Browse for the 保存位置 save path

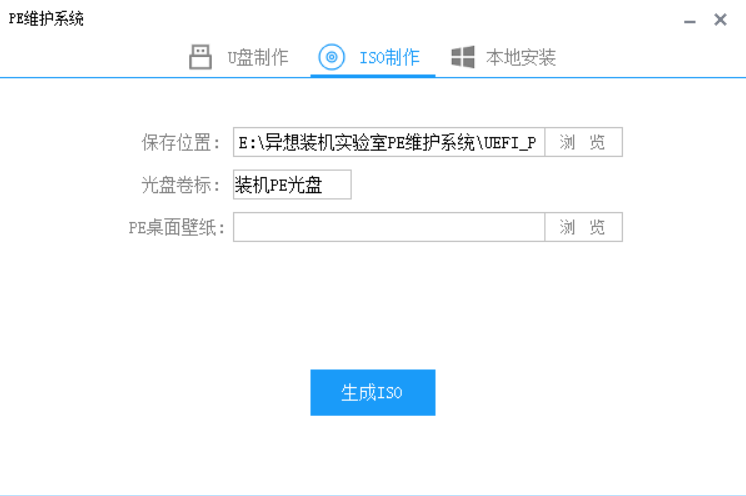pyautogui.click(x=583, y=142)
